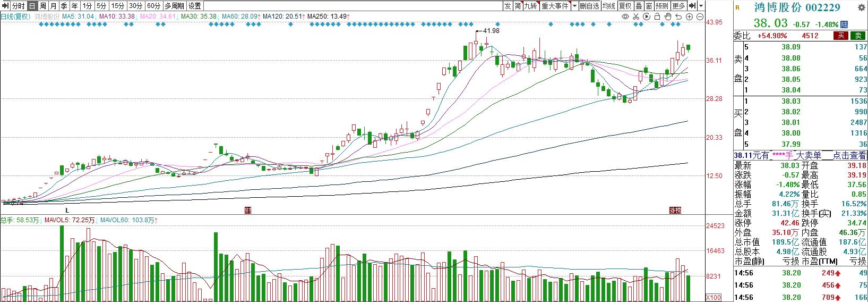Click the circled play icon above the chart

click(x=647, y=17)
